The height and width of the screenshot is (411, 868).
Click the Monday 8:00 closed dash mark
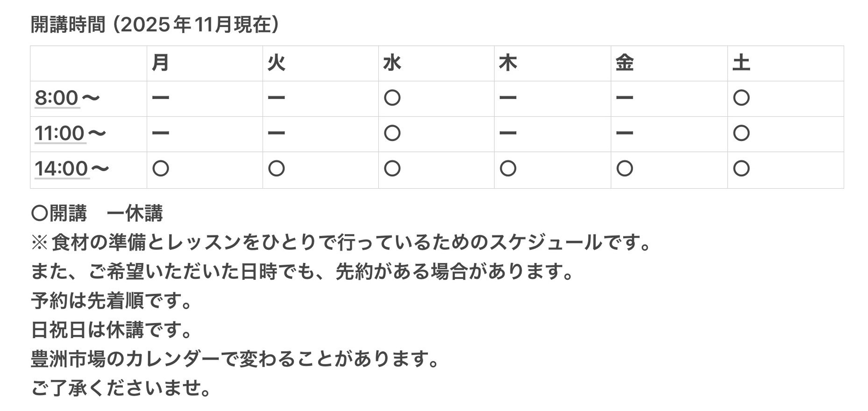click(161, 98)
